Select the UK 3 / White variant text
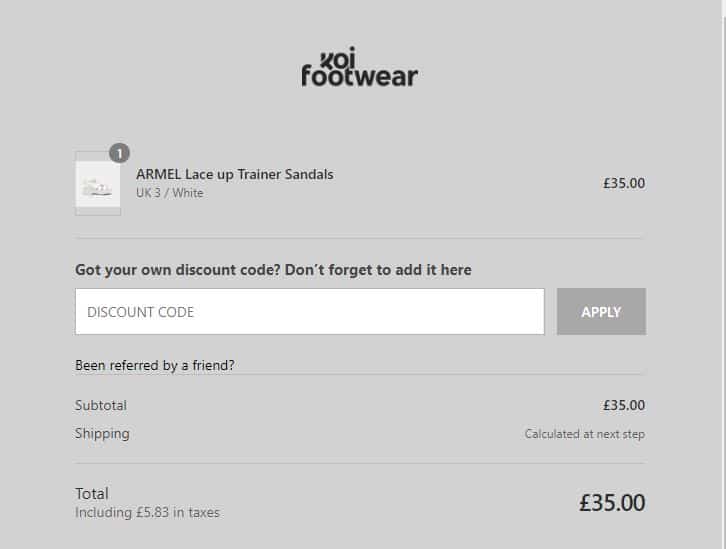Image resolution: width=726 pixels, height=549 pixels. (170, 193)
